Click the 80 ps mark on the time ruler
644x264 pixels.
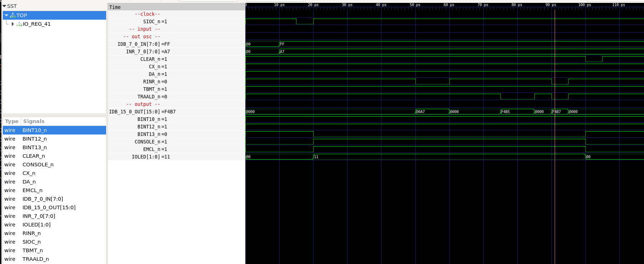(x=517, y=5)
